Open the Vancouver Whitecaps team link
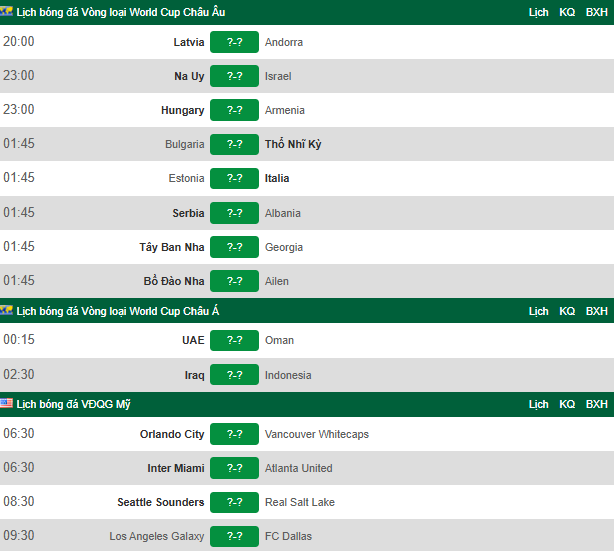This screenshot has width=614, height=551. 314,434
